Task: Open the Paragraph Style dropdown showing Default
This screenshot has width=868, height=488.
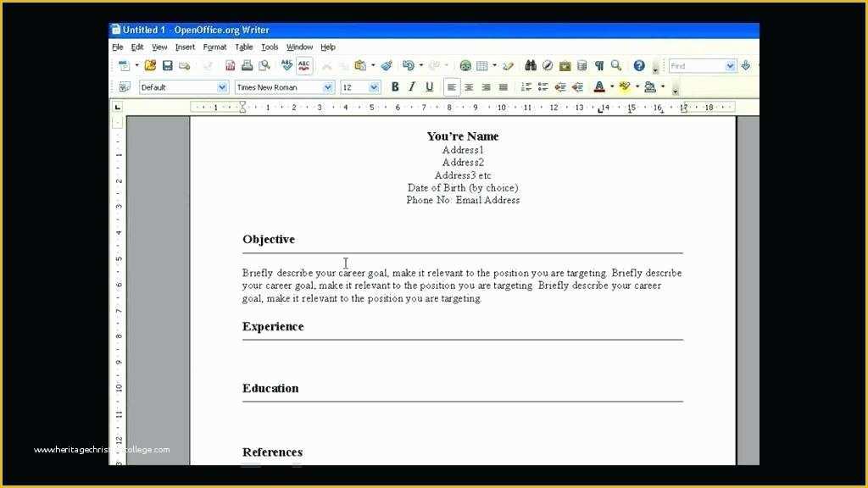Action: (x=222, y=86)
